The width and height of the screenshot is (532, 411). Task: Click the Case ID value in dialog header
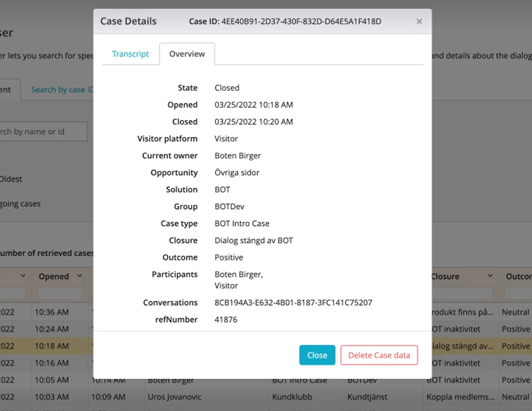(301, 22)
